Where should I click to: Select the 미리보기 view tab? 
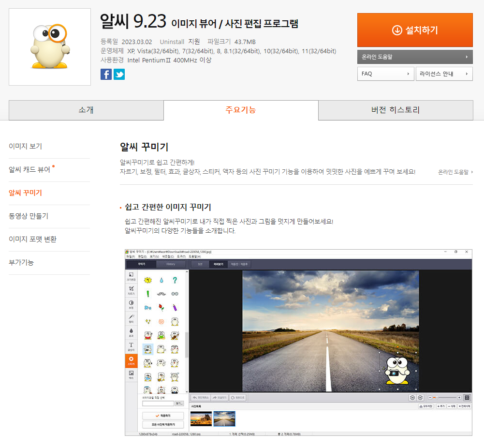pos(219,264)
